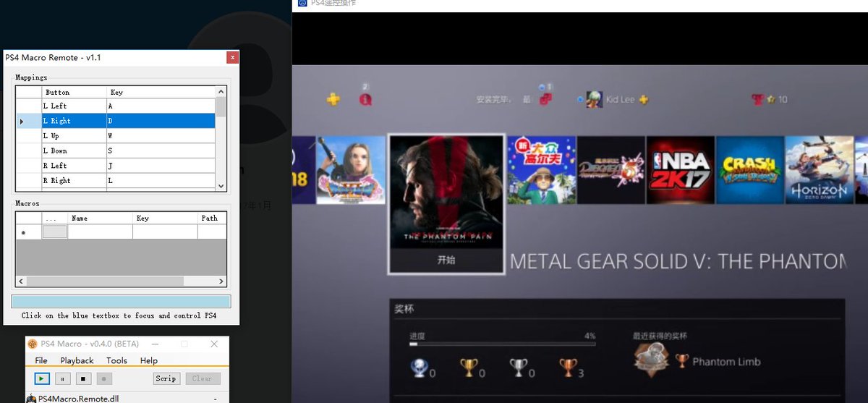Click the Play button in PS4 Macro
Viewport: 868px width, 403px height.
coord(42,378)
